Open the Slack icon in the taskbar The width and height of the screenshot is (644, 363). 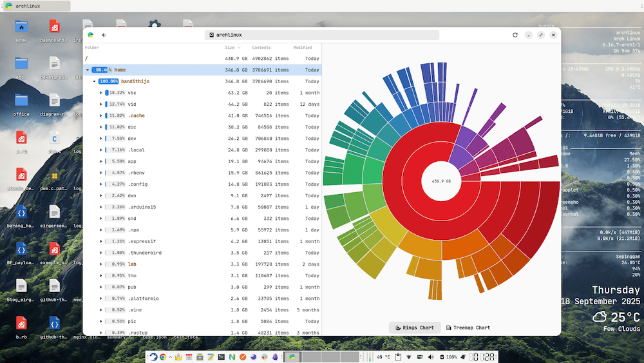pos(264,357)
